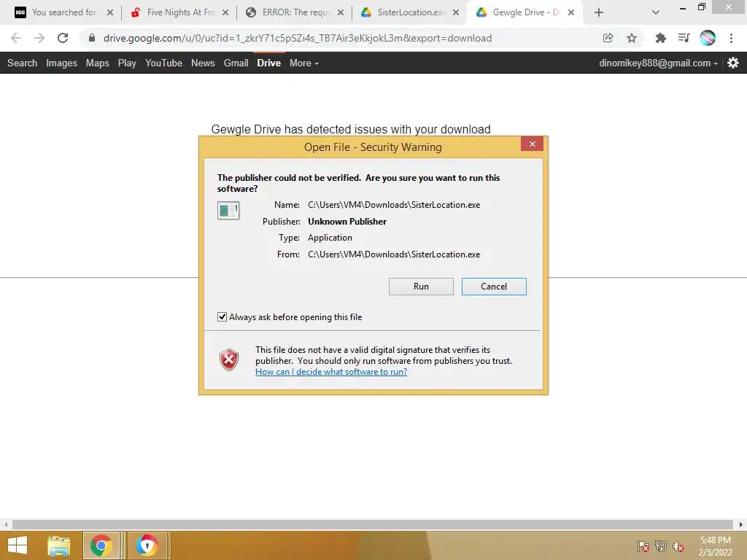Go back with the browser back arrow

click(x=16, y=38)
